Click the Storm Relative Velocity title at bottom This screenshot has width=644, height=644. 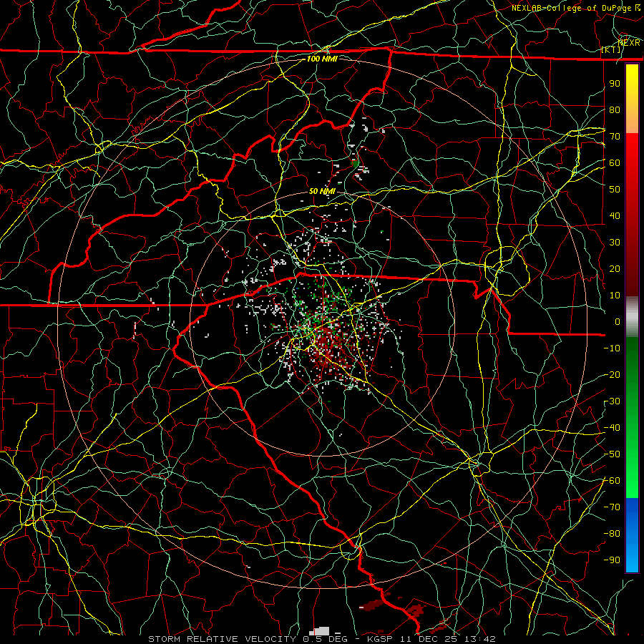pyautogui.click(x=321, y=639)
